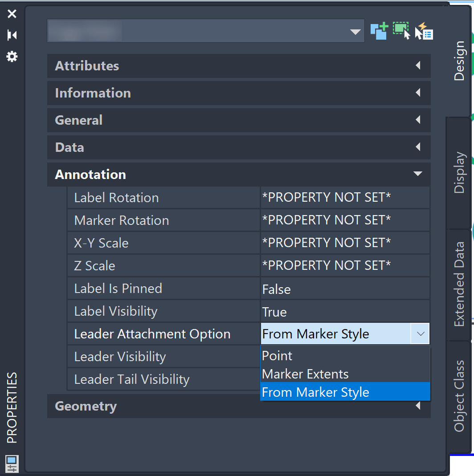Viewport: 474px width, 476px height.
Task: Select the Z Scale property label
Action: pos(95,266)
